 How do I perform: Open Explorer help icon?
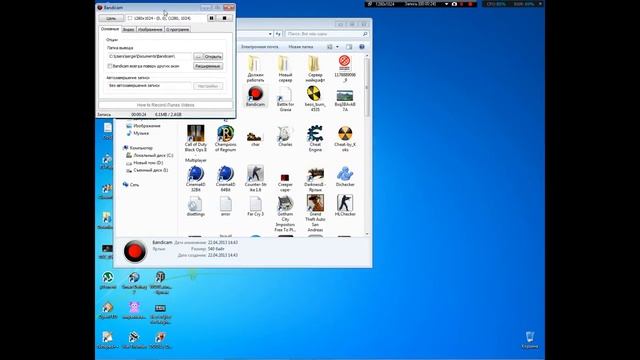362,47
